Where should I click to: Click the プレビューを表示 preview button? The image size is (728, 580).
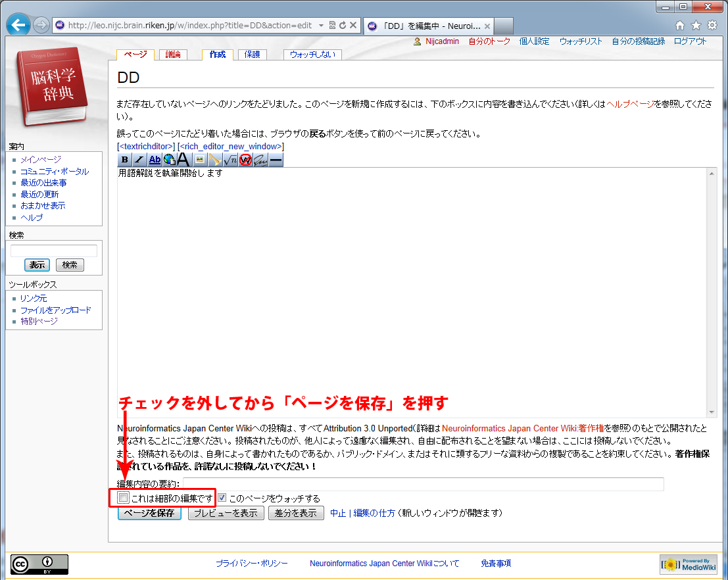[226, 513]
